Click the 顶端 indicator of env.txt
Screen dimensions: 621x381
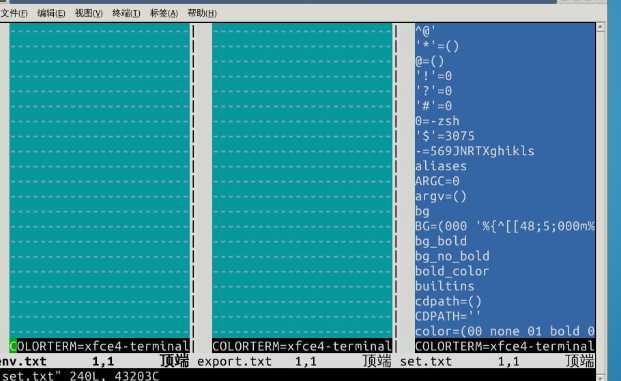click(x=175, y=361)
